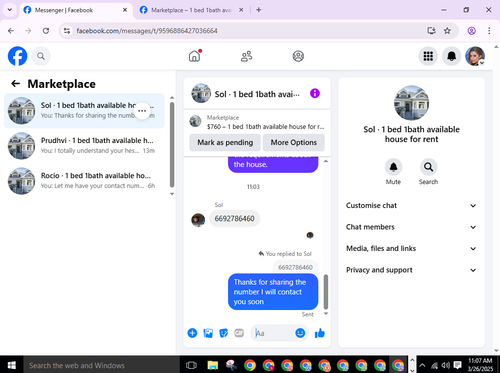
Task: Send a thumbs-up like
Action: (x=320, y=333)
